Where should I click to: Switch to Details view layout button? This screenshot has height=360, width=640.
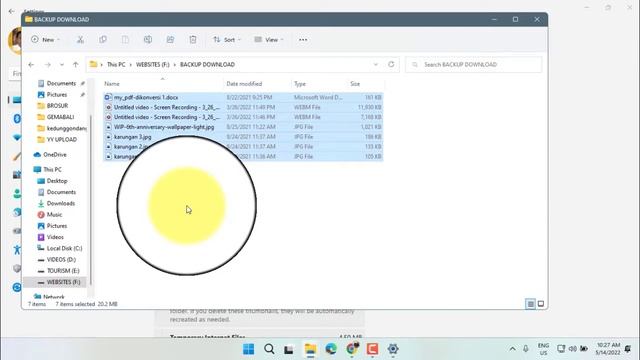point(530,304)
